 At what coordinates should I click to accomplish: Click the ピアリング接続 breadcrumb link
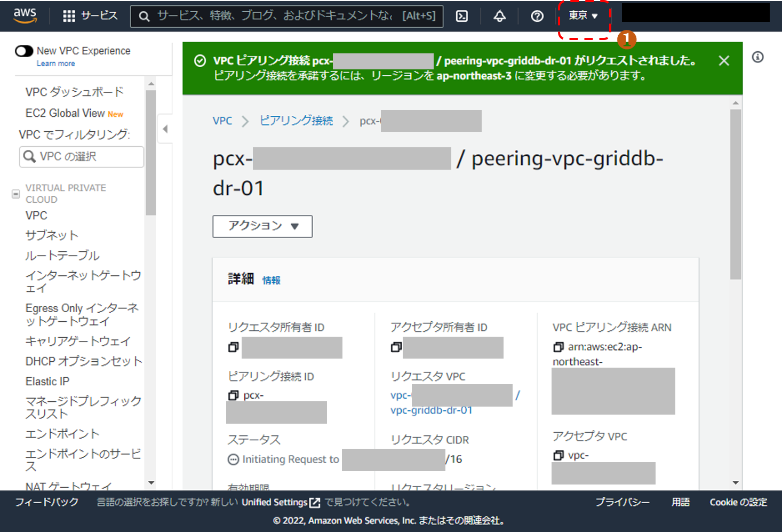click(296, 121)
